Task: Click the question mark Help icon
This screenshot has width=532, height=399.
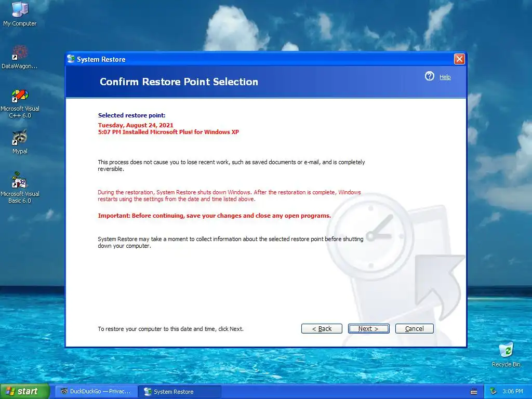Action: click(430, 76)
